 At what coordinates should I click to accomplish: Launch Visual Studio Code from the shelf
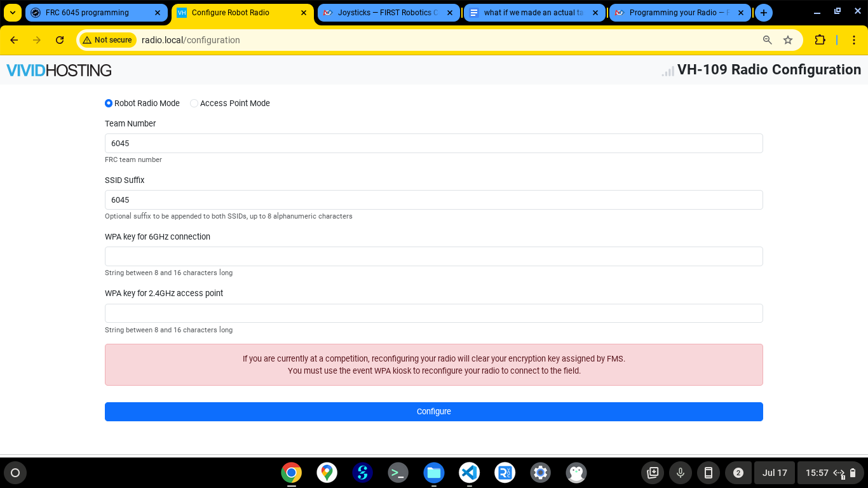470,473
